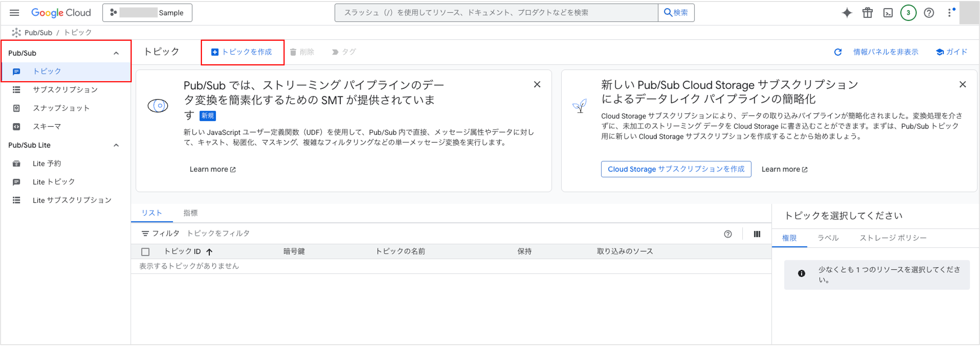Close the Cloud Storage subscription card
The width and height of the screenshot is (980, 346).
tap(962, 84)
